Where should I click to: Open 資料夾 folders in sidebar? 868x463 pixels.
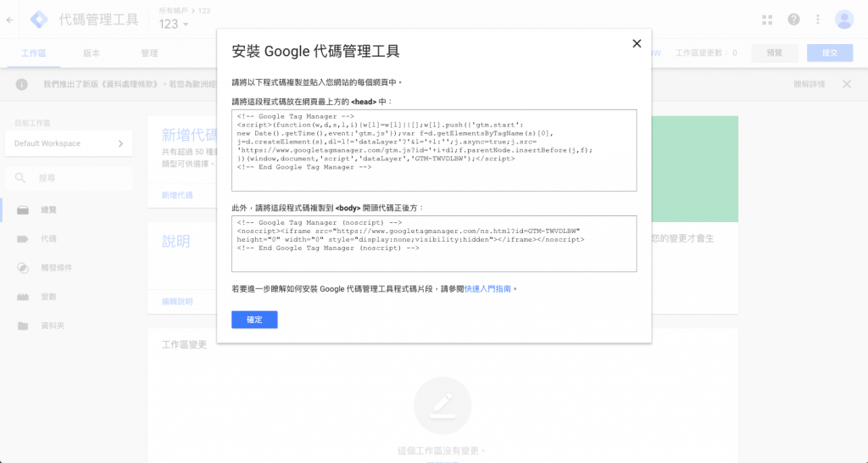66,326
